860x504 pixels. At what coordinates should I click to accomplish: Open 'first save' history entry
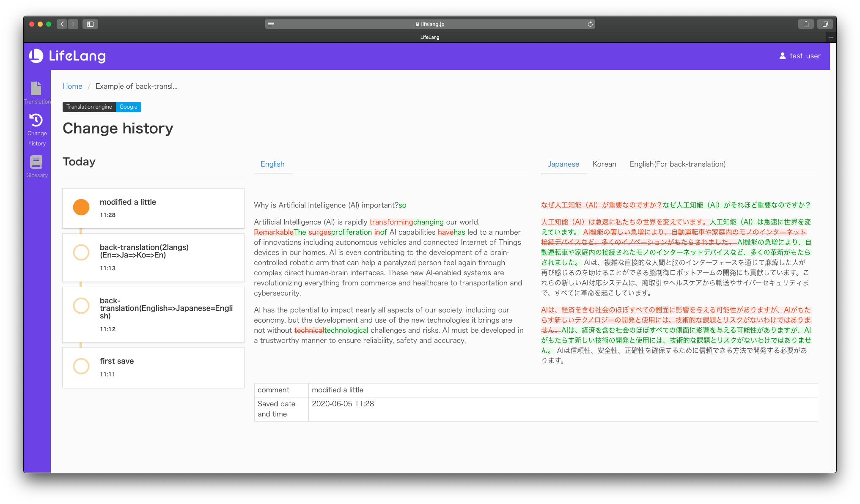153,367
